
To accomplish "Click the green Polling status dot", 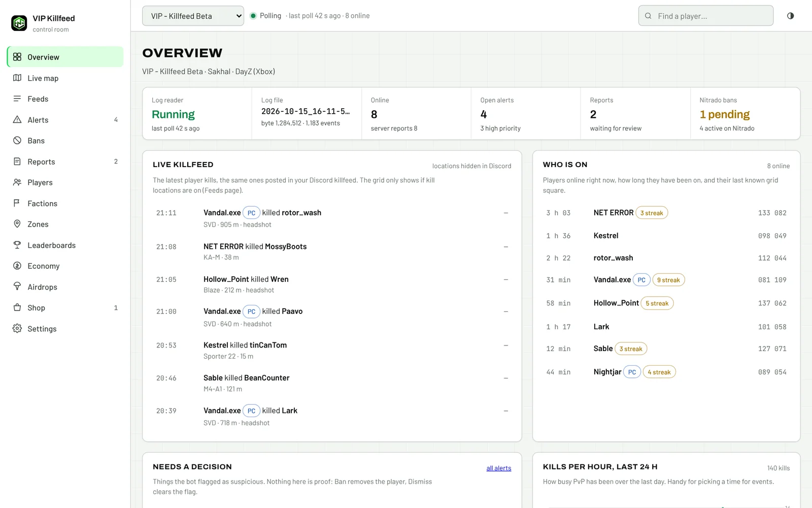I will tap(253, 16).
